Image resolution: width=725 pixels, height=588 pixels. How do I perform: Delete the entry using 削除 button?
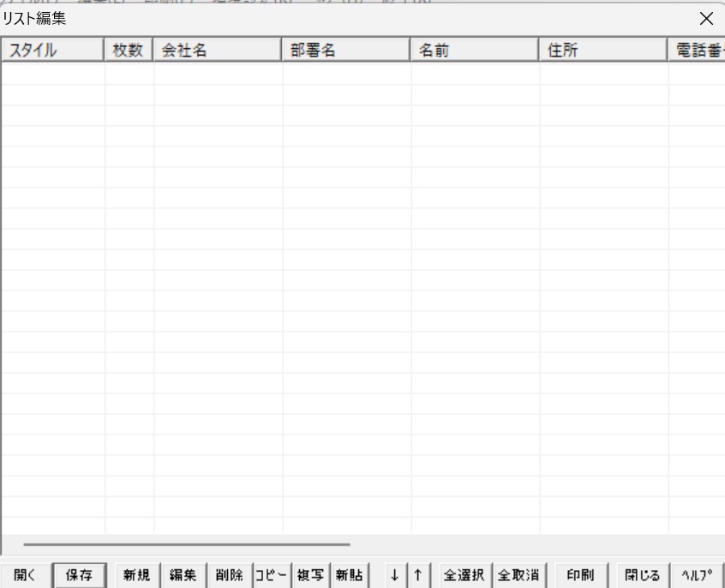pyautogui.click(x=228, y=575)
